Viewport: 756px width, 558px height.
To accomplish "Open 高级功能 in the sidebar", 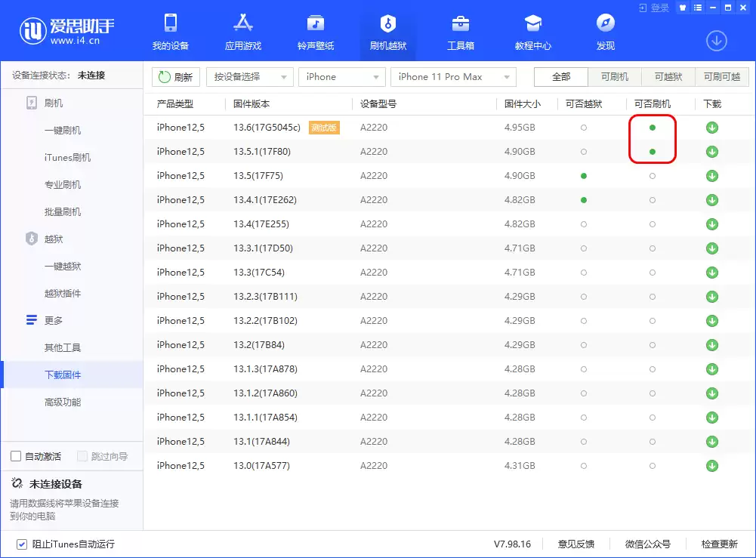I will (63, 402).
